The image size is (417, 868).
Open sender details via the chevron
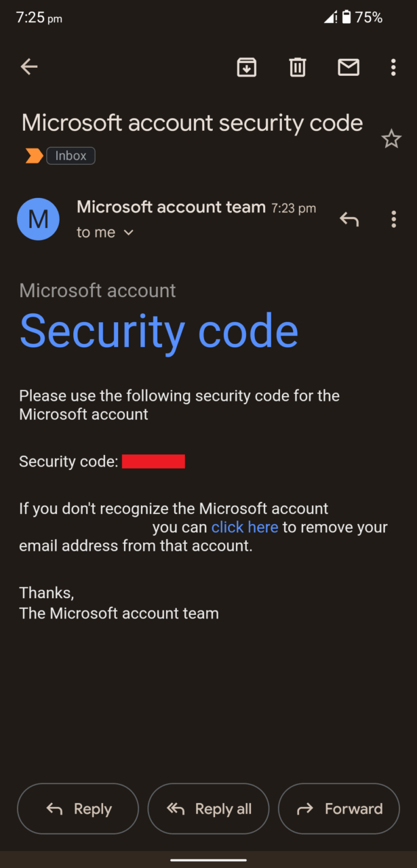pos(129,233)
